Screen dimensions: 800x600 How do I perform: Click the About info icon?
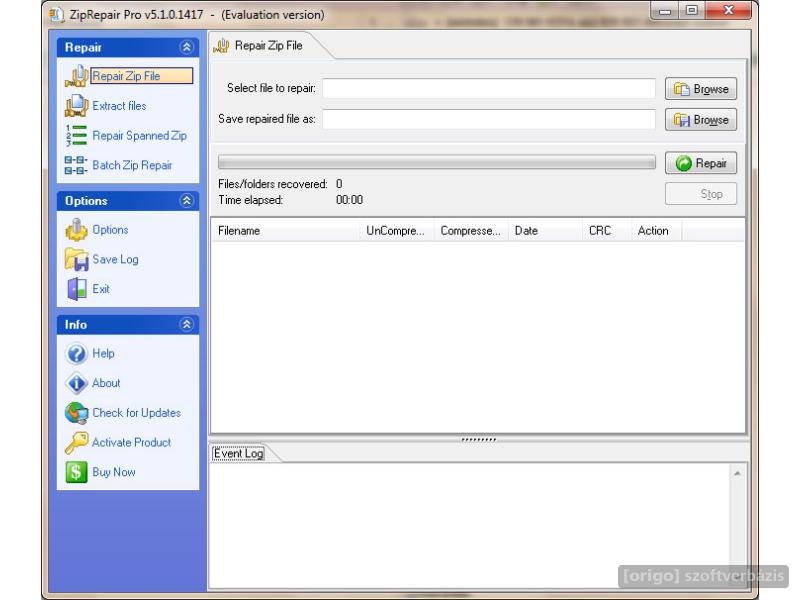click(77, 383)
